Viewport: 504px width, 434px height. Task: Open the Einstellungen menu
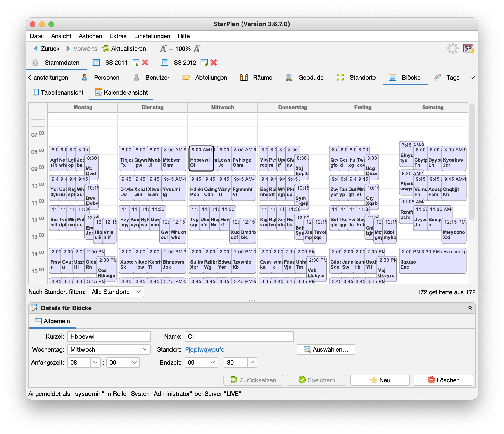point(152,36)
